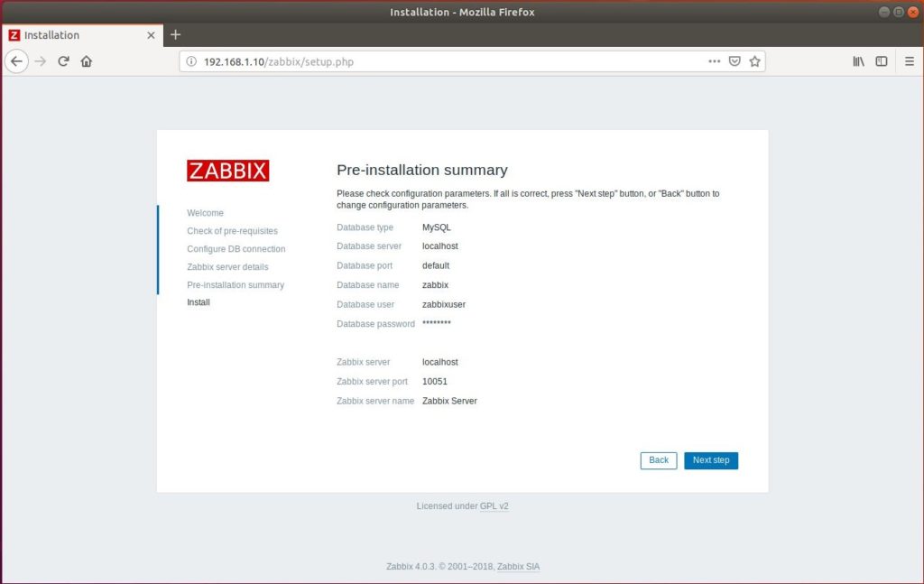Toggle the sidebar view icon

882,61
